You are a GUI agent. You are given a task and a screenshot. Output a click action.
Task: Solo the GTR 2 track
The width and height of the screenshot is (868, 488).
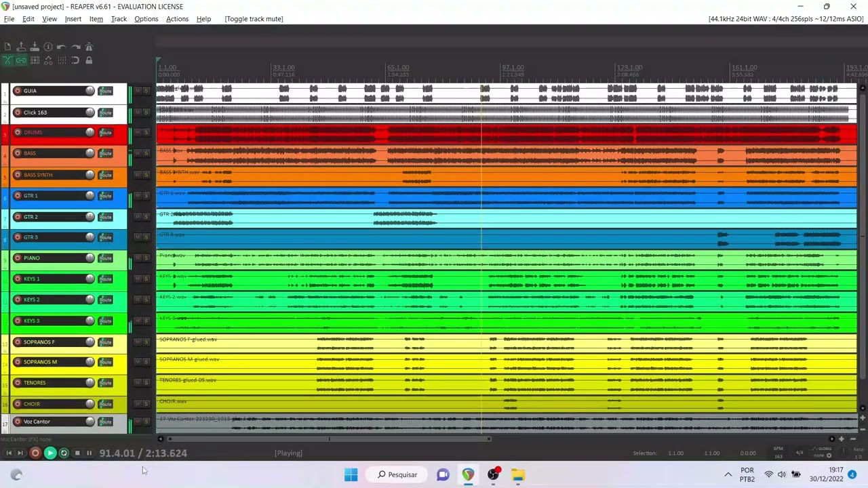point(146,216)
